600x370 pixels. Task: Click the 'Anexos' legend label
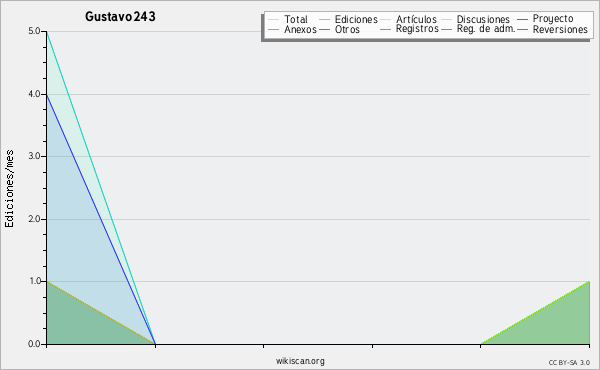tap(300, 29)
